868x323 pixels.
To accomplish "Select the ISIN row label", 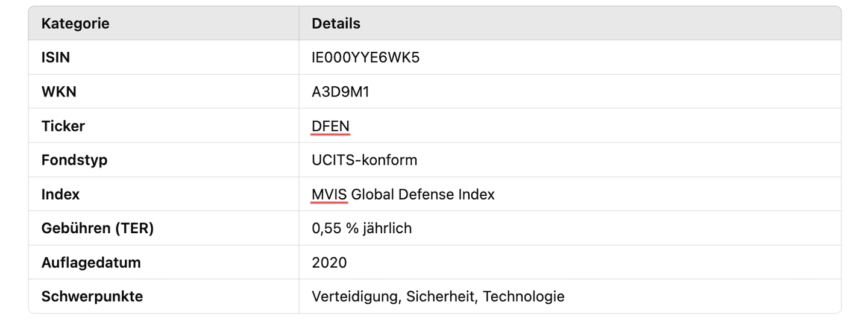I will (x=55, y=57).
